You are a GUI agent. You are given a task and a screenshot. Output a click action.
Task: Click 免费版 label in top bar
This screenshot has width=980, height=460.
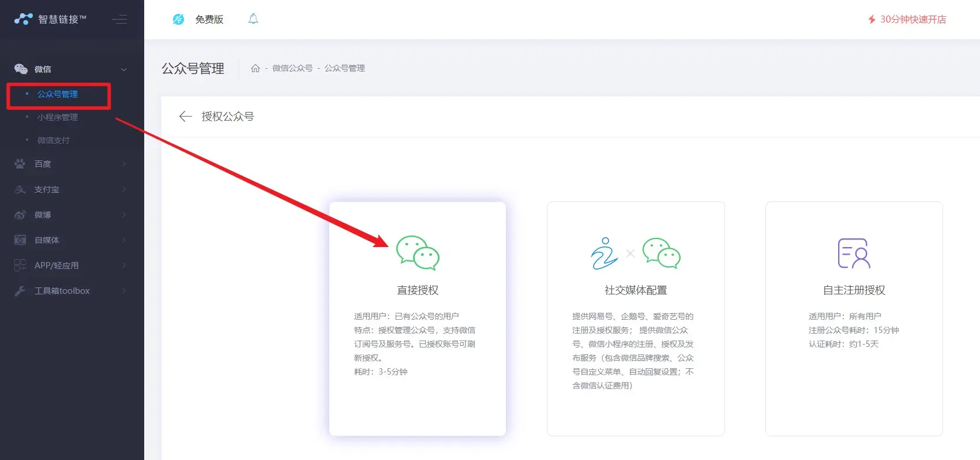coord(209,20)
